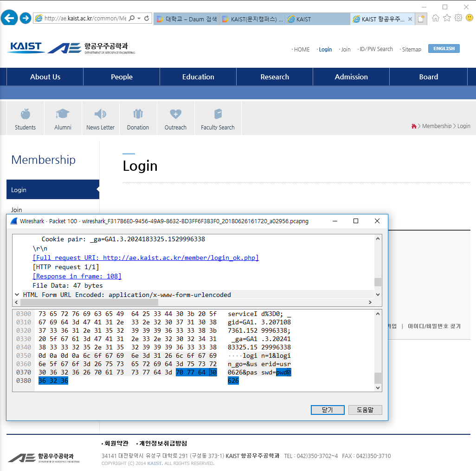Open Response in frame: 108 link
This screenshot has width=476, height=471.
pyautogui.click(x=77, y=277)
